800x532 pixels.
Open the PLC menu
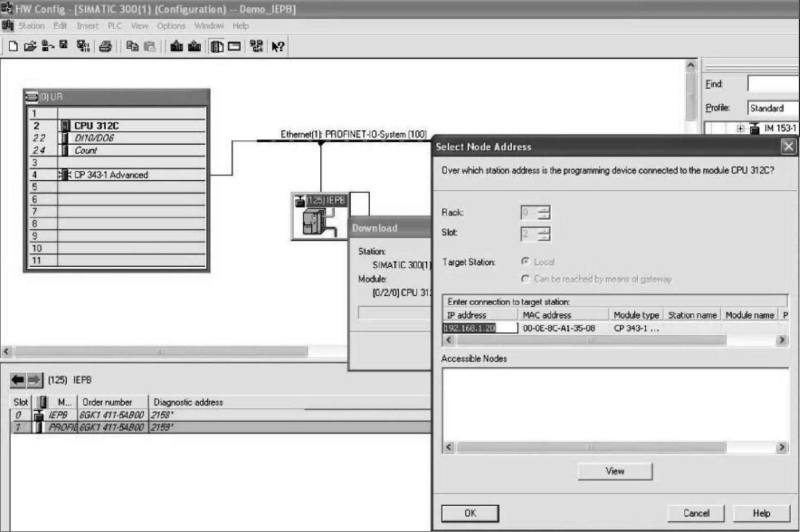[114, 26]
